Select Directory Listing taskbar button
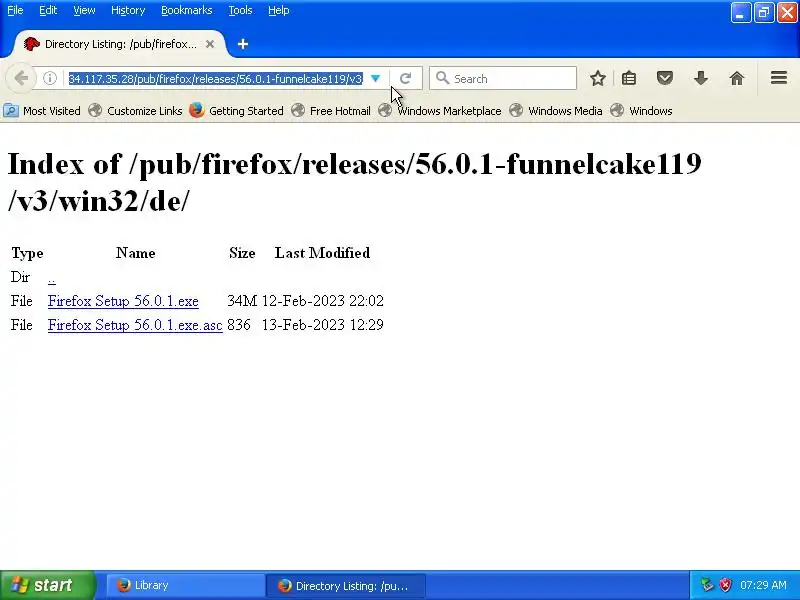800x600 pixels. point(345,586)
